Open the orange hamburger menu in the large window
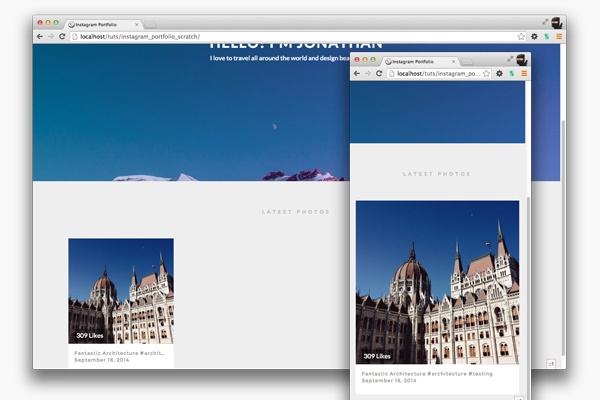Screen dimensions: 600x400 (559, 36)
